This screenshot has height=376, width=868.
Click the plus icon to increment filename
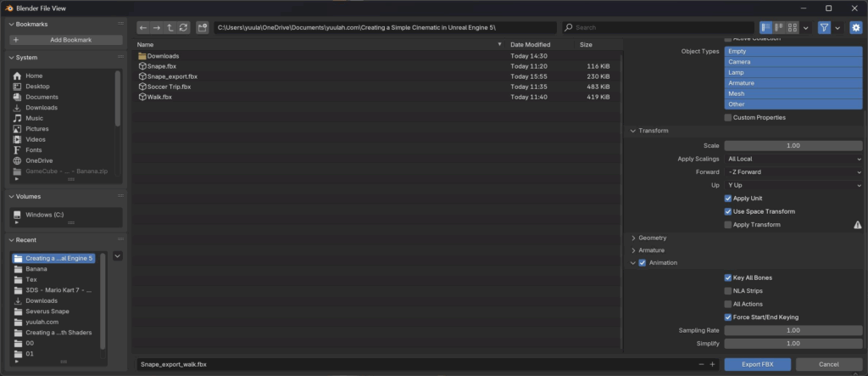click(712, 364)
